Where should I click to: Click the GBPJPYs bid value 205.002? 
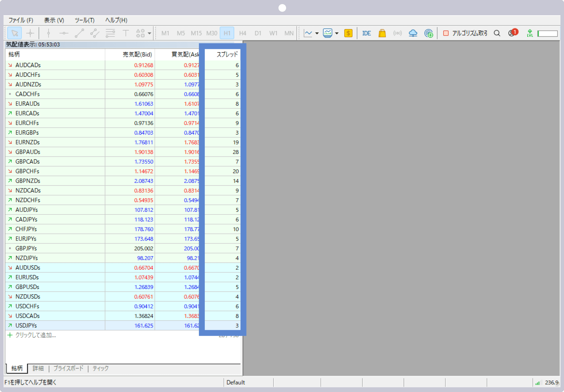(x=144, y=249)
